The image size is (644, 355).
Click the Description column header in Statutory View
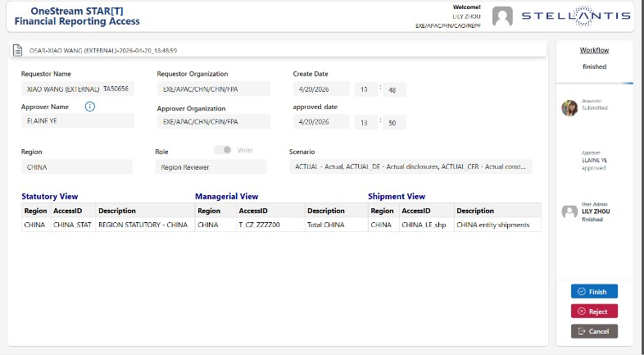click(x=145, y=211)
